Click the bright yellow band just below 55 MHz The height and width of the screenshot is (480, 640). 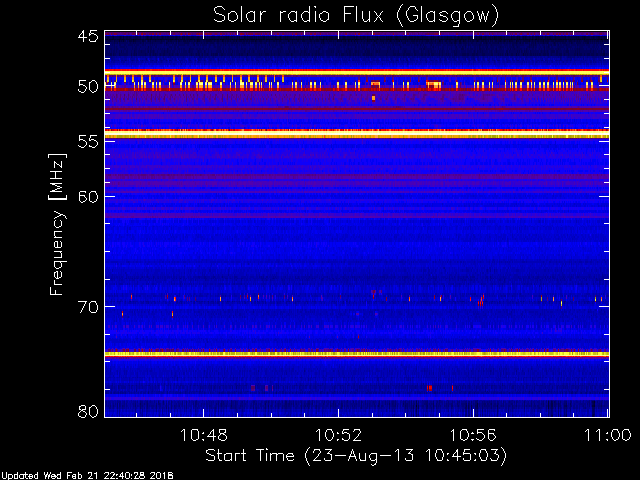tap(357, 134)
